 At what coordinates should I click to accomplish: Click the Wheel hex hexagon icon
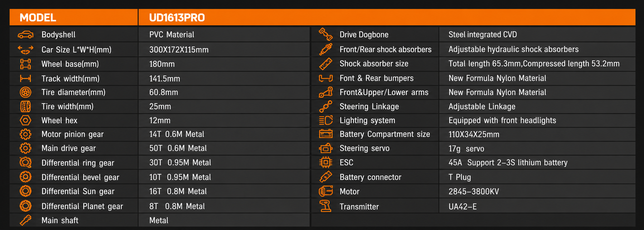click(x=25, y=120)
